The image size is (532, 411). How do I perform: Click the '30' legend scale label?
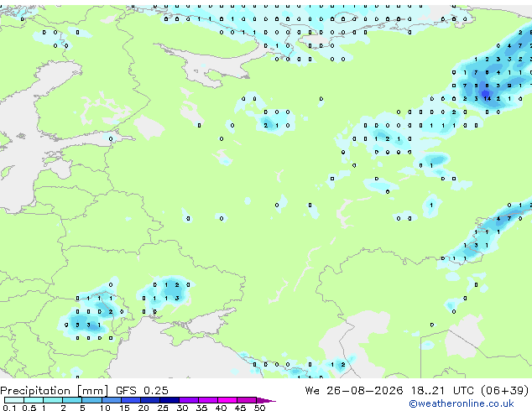pos(182,408)
